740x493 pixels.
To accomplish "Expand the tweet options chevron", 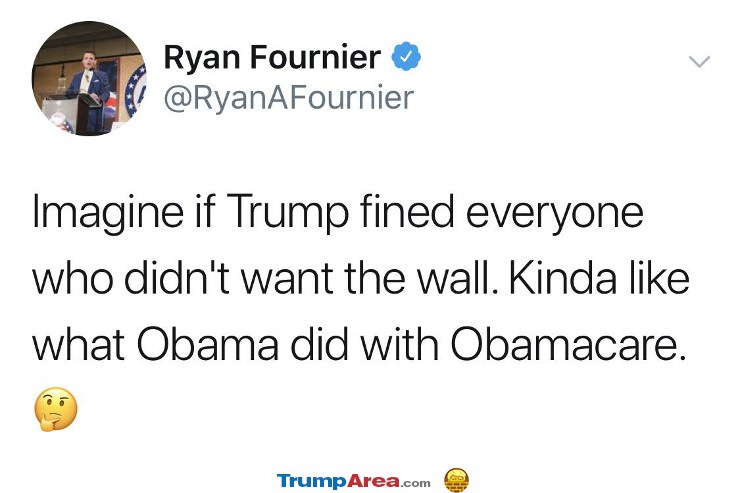I will (x=699, y=61).
